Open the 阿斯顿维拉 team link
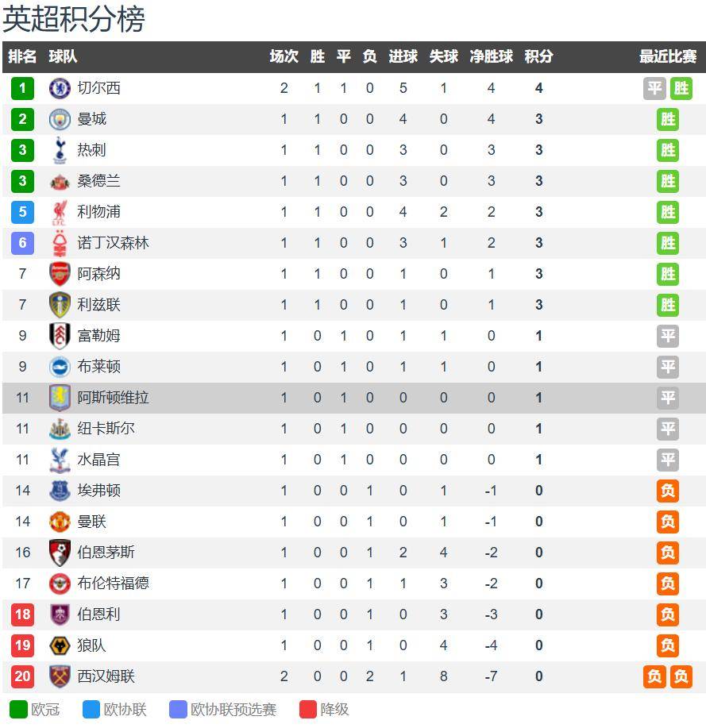 point(113,398)
